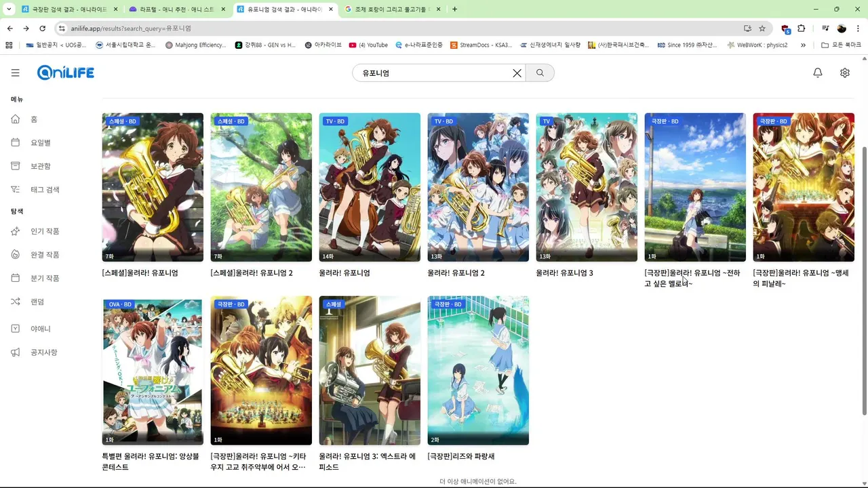Open 유포니엄 3: 엑스트라 에피소드 poster
The image size is (868, 488).
click(x=370, y=370)
